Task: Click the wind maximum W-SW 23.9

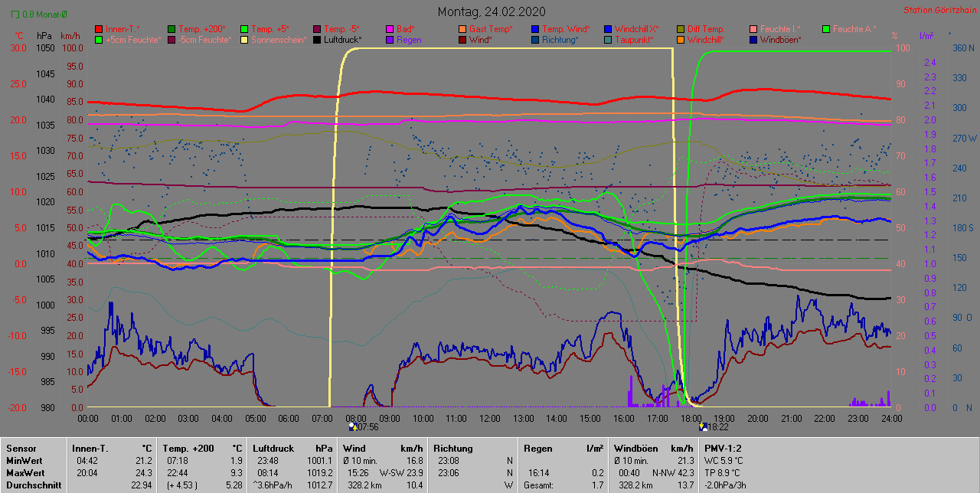Action: coord(401,473)
